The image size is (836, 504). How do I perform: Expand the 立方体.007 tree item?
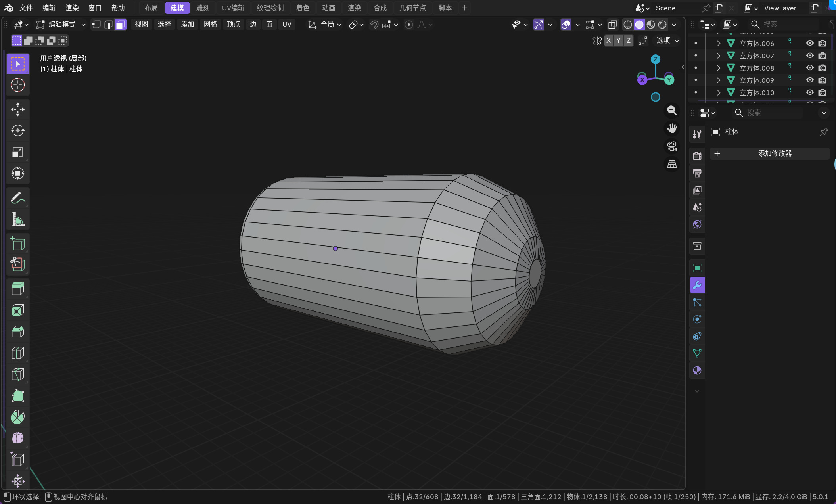(718, 56)
